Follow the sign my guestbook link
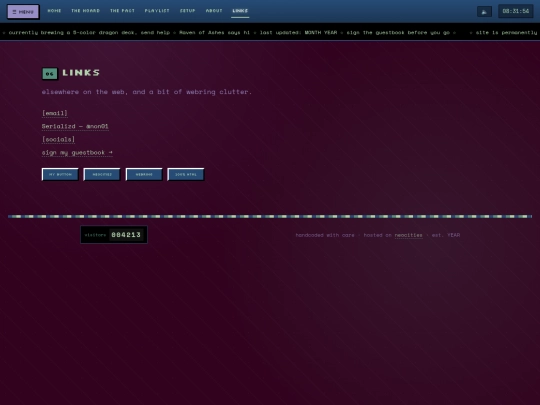Screen dimensions: 540x405 point(77,153)
